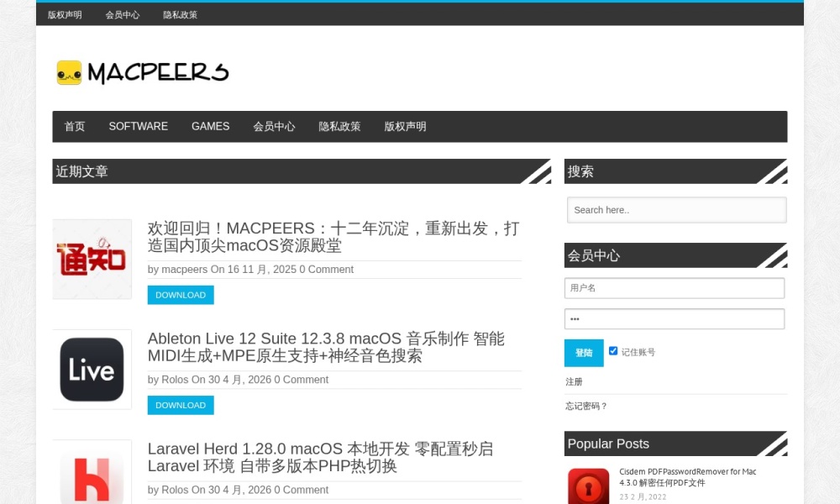This screenshot has height=504, width=840.
Task: Open 版权声明 in the top bar
Action: click(65, 15)
